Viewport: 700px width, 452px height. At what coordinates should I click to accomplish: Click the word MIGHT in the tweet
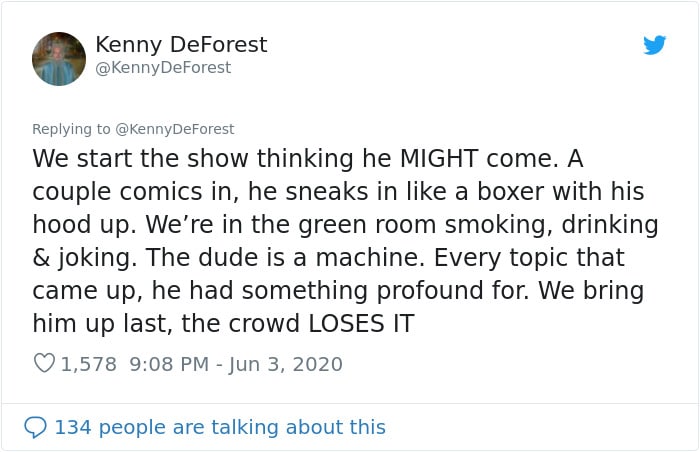[439, 159]
